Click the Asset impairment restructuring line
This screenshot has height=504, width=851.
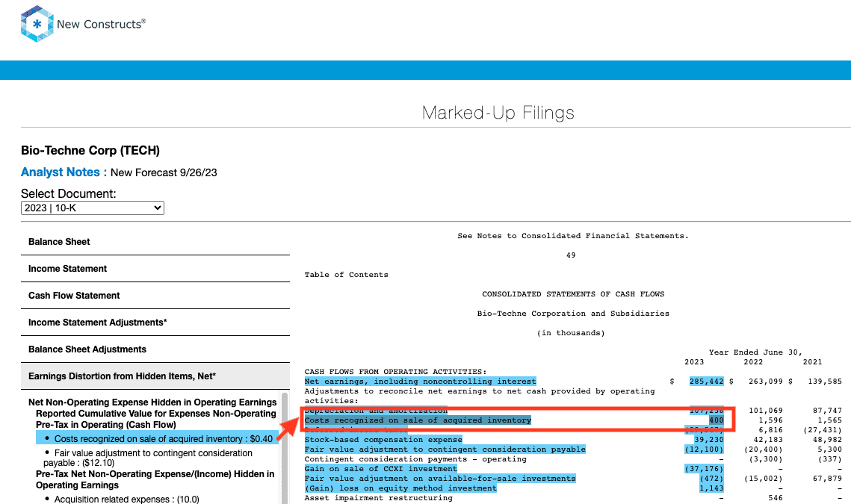(x=378, y=498)
